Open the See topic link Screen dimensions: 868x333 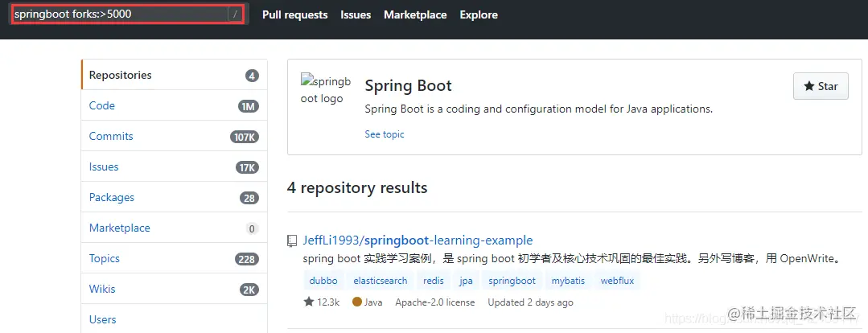(385, 134)
